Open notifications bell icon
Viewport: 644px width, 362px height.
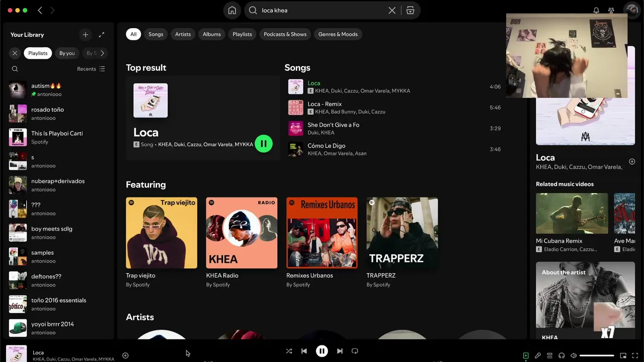click(596, 10)
